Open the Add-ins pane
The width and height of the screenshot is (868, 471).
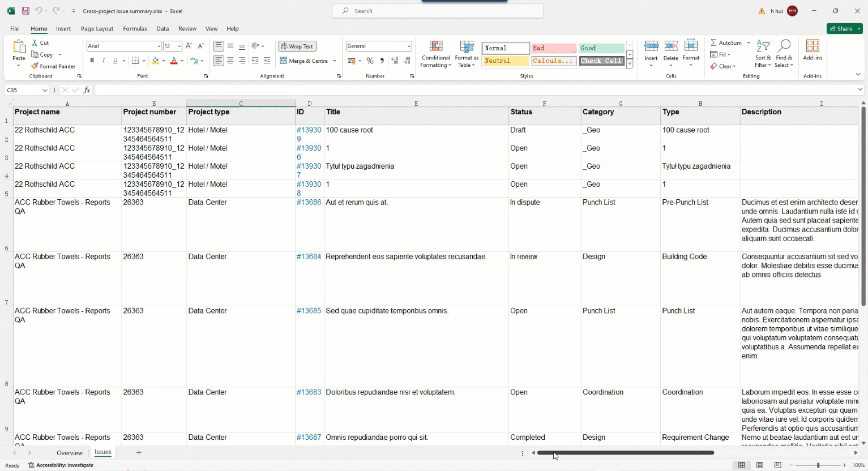813,50
